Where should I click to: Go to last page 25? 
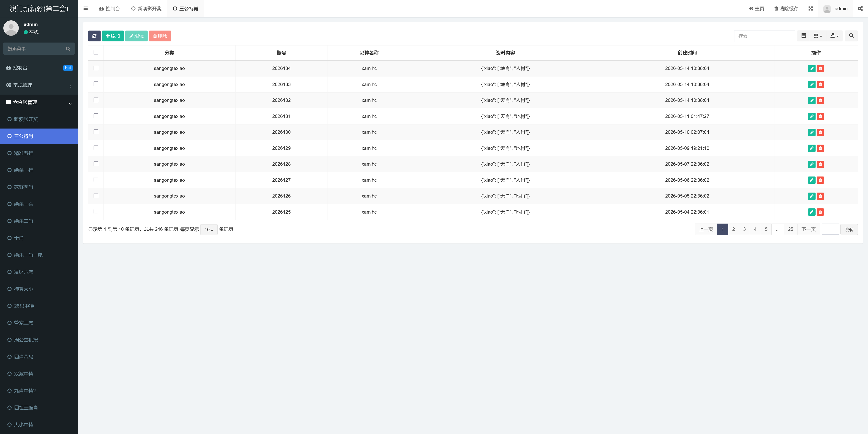pyautogui.click(x=790, y=229)
